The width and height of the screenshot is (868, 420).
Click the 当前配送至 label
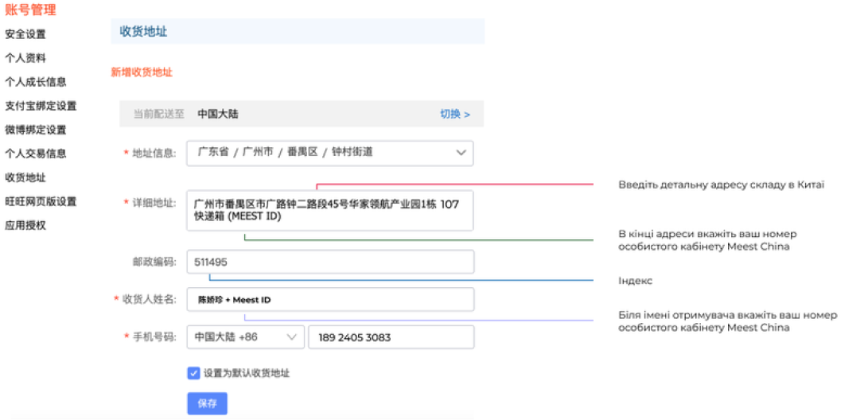pyautogui.click(x=159, y=114)
